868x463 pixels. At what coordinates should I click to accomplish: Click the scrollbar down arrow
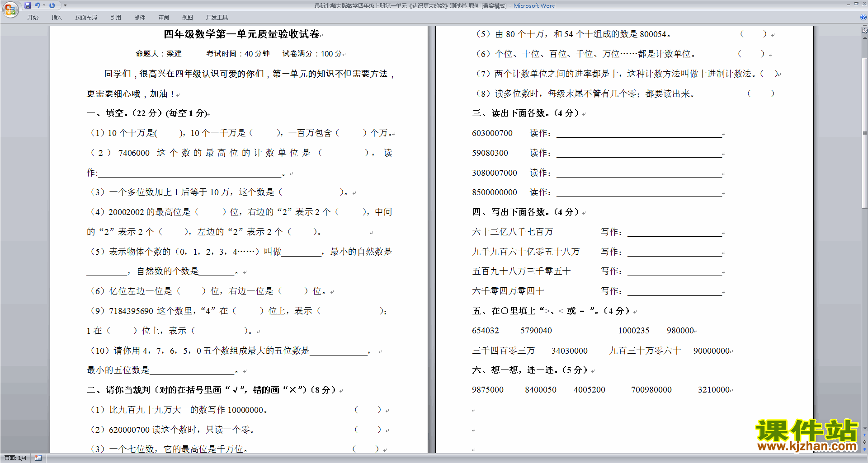tap(864, 428)
